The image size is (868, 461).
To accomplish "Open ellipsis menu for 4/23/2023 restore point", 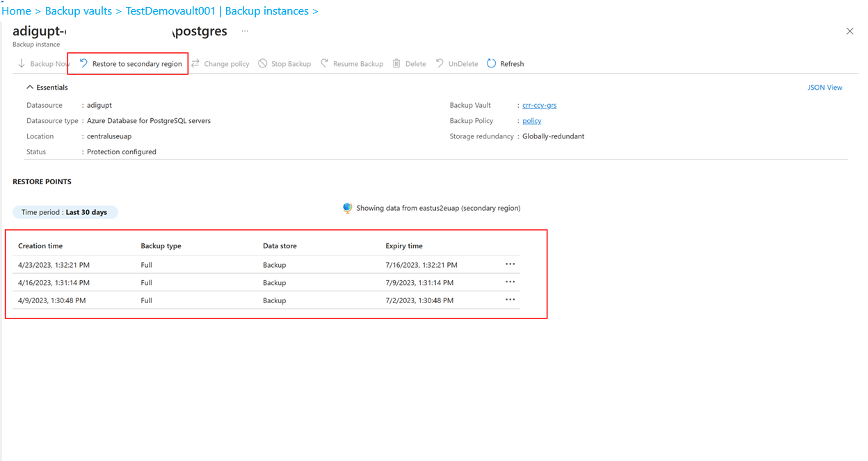I will pyautogui.click(x=510, y=264).
